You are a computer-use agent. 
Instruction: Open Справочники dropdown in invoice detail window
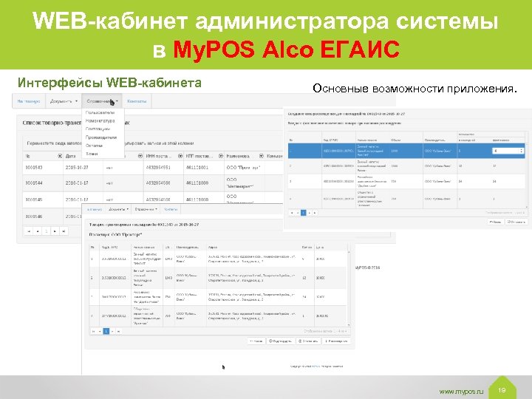pyautogui.click(x=146, y=209)
